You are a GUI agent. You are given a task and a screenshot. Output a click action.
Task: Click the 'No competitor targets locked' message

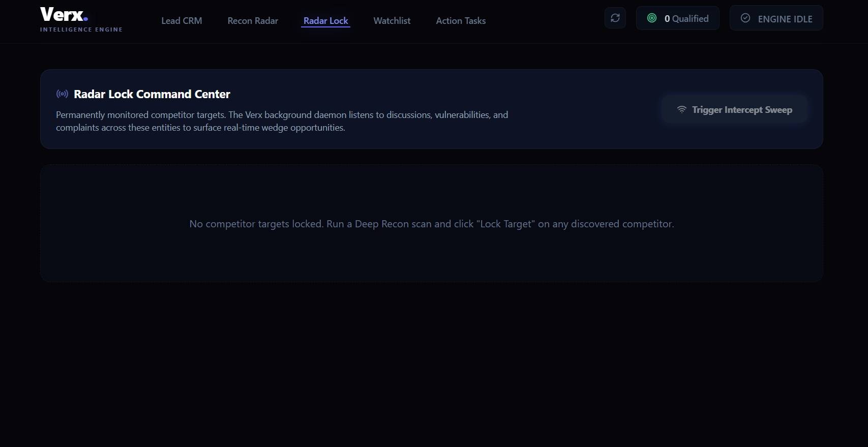coord(432,224)
